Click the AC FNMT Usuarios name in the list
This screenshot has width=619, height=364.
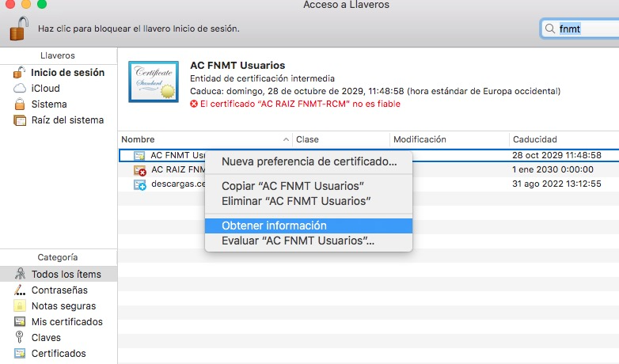[177, 155]
